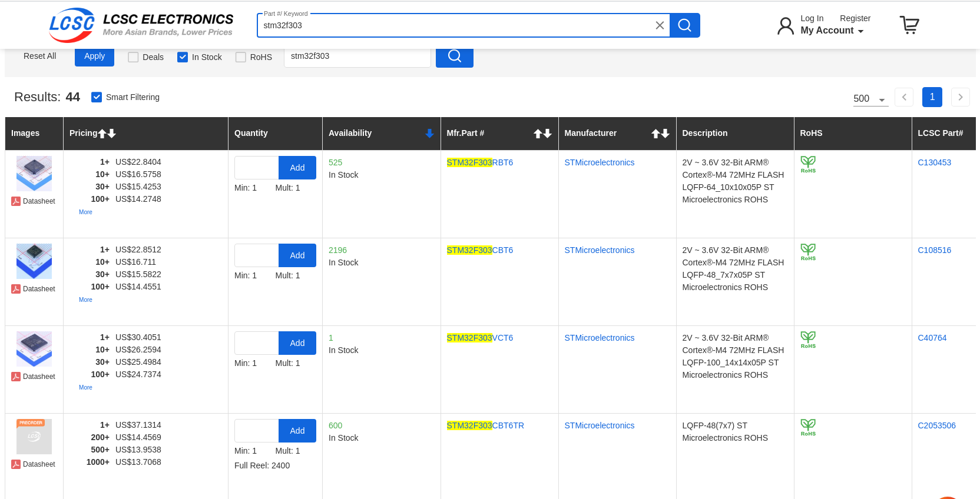Open PDF datasheet icon for STM32F303CBT6TR
Viewport: 980px width, 499px height.
click(x=16, y=464)
